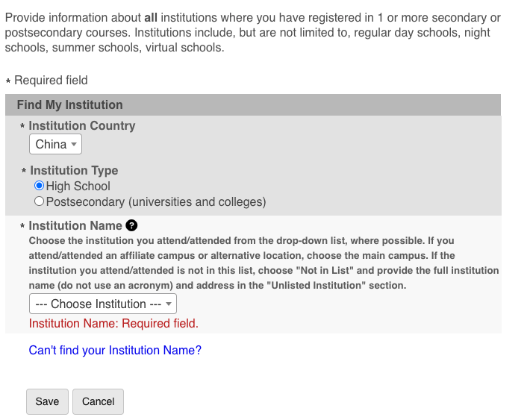This screenshot has height=420, width=530.
Task: Click the arrow on the China country selector
Action: coord(74,144)
